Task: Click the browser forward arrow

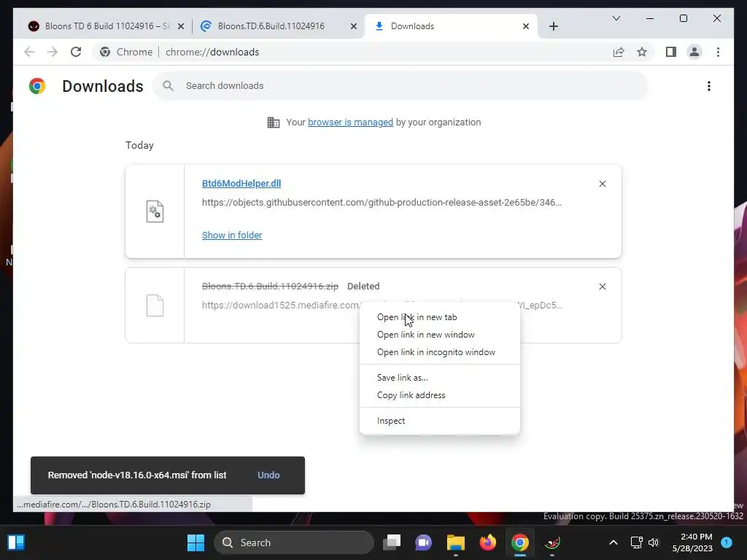Action: (x=53, y=52)
